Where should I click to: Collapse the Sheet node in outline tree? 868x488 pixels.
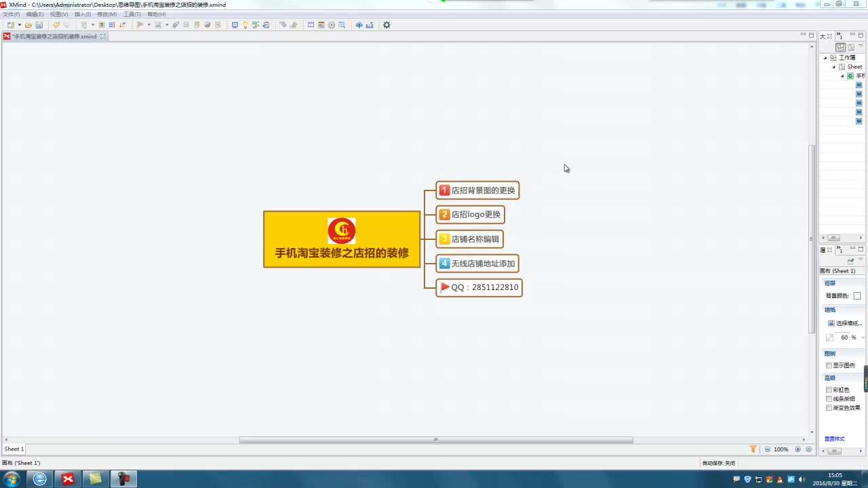[x=834, y=67]
